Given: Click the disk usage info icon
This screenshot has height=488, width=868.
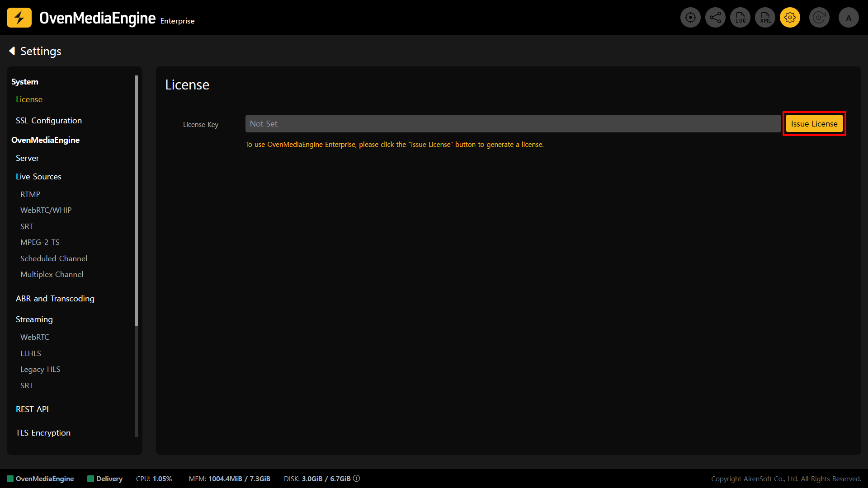Looking at the screenshot, I should click(x=357, y=479).
